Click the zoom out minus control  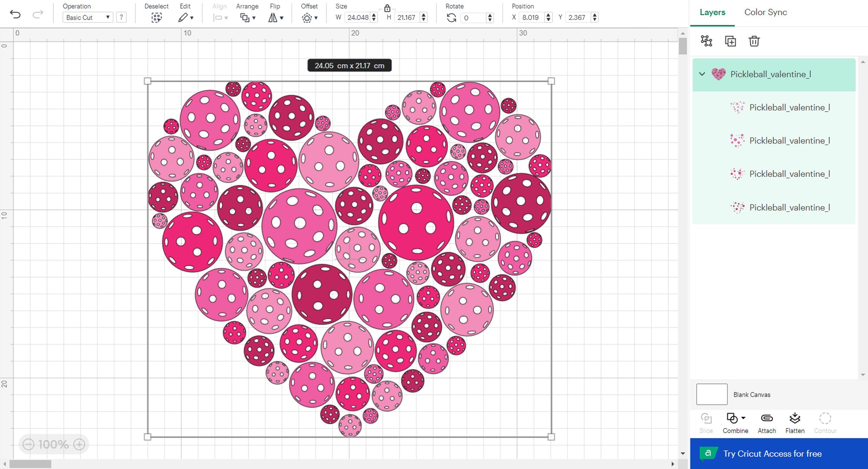coord(29,444)
